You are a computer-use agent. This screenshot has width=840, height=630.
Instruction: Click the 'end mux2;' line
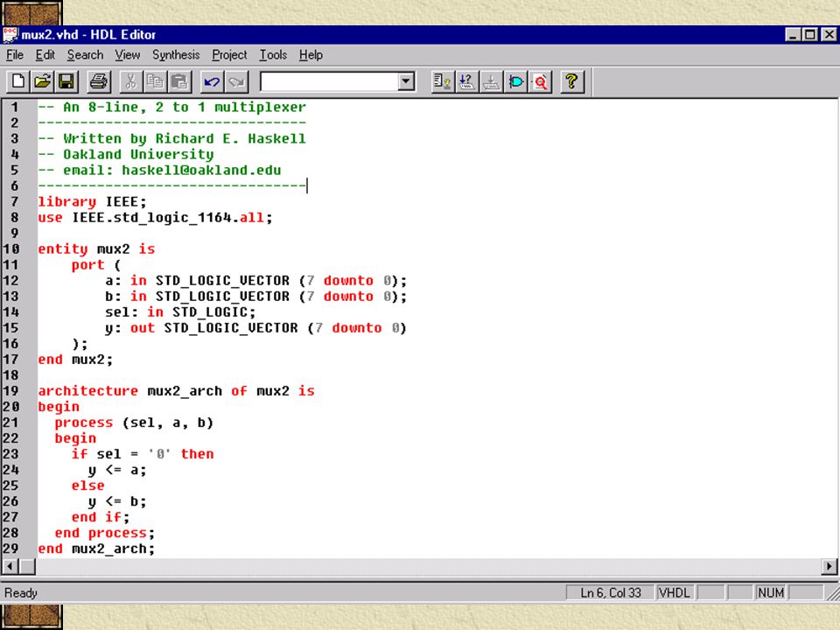coord(75,360)
